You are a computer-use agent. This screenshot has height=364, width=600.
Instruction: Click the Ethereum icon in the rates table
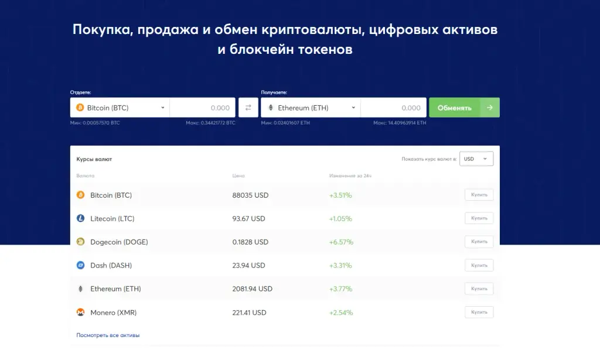[x=80, y=289]
